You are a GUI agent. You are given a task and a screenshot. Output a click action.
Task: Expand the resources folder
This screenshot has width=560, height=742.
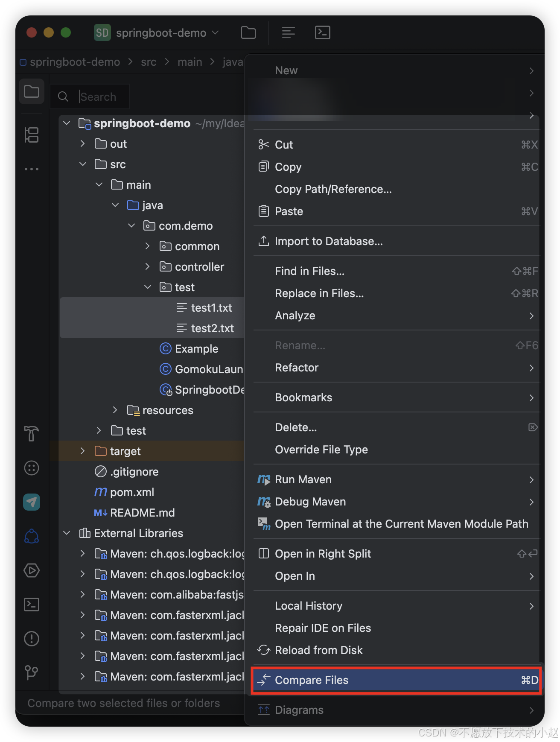(115, 410)
